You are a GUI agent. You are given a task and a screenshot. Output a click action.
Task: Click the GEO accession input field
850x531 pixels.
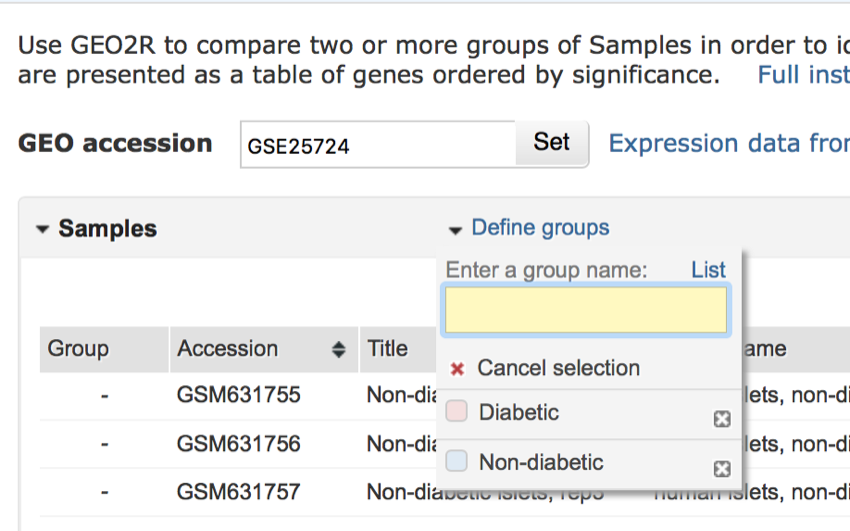[x=378, y=145]
